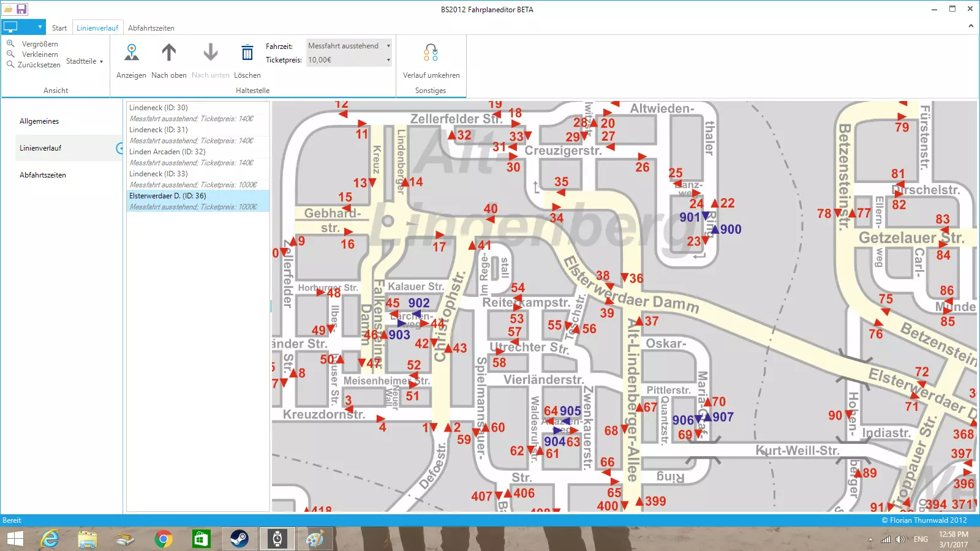Open Abfahrtszeiten in the sidebar
The width and height of the screenshot is (980, 551).
tap(43, 175)
